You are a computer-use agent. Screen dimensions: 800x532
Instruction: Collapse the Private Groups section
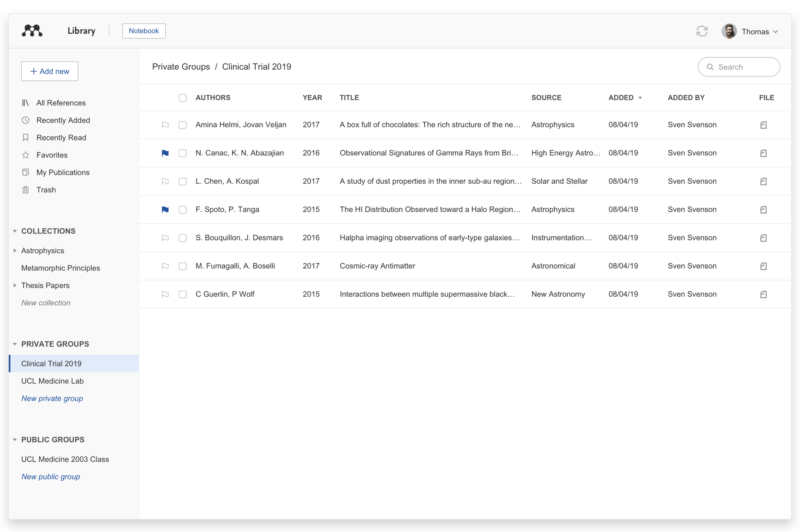tap(15, 344)
